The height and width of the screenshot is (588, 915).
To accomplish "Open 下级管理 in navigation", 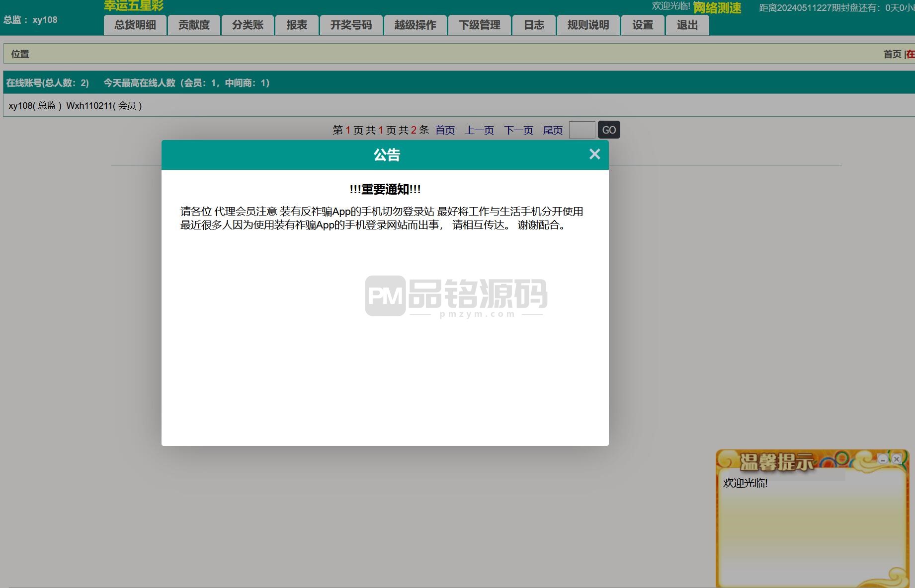I will (x=479, y=25).
